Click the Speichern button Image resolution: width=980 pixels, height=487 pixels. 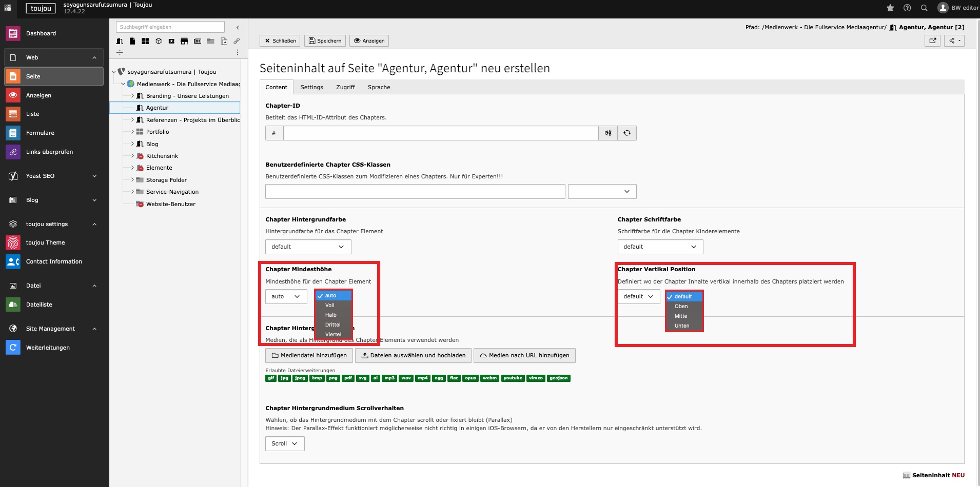[325, 40]
